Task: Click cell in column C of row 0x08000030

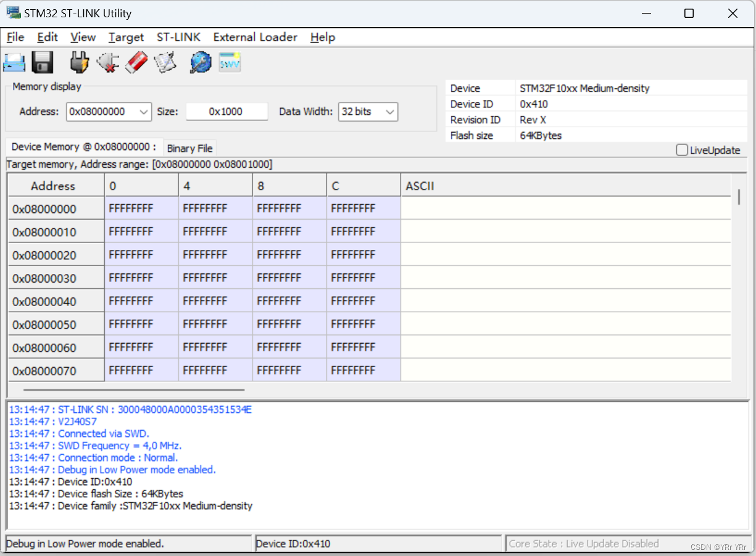Action: click(x=364, y=278)
